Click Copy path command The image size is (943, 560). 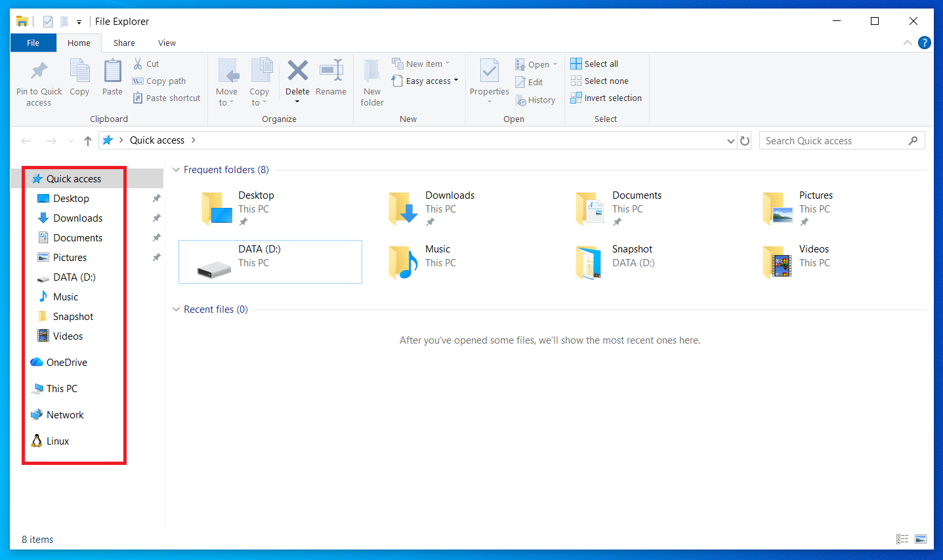tap(159, 81)
